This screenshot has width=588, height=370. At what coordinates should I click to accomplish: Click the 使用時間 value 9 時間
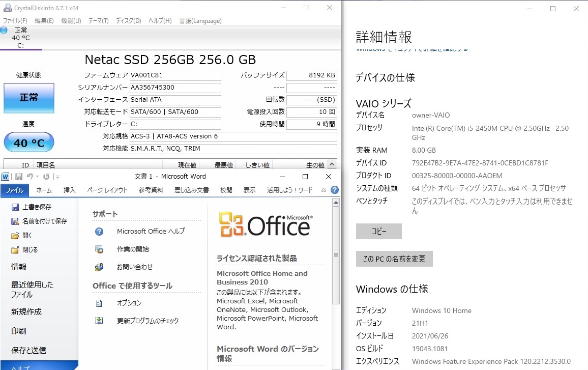(312, 124)
